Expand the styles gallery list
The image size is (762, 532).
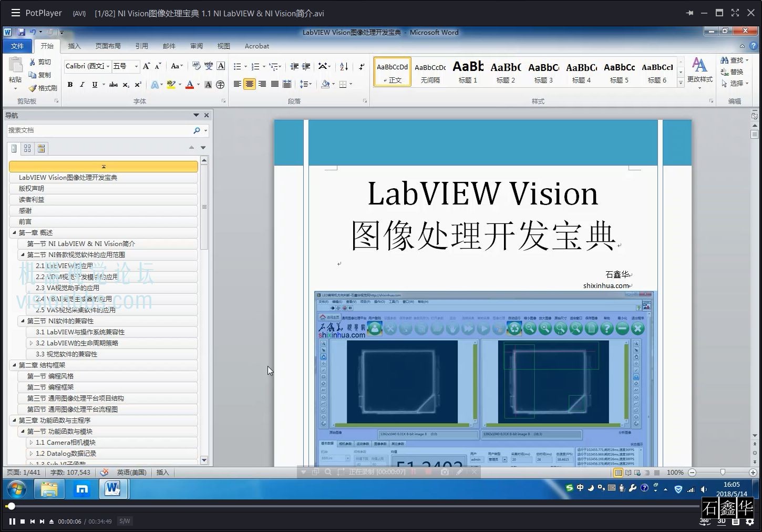click(681, 83)
